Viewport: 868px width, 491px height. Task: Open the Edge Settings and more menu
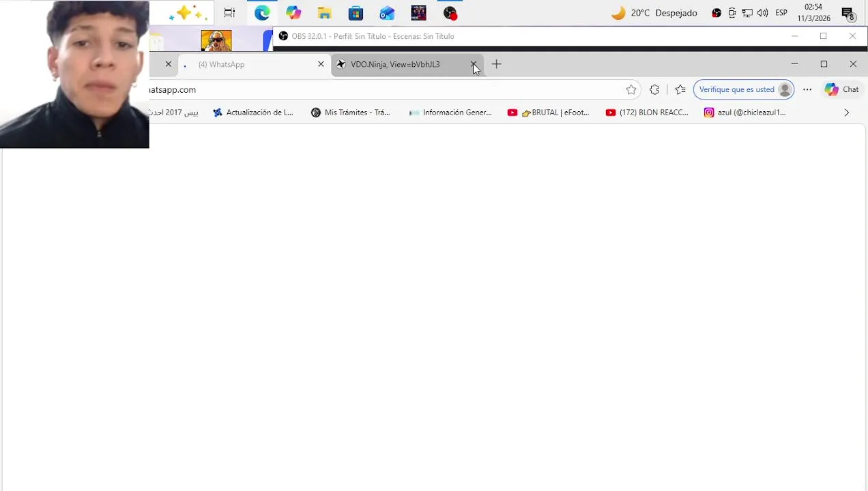[x=807, y=89]
